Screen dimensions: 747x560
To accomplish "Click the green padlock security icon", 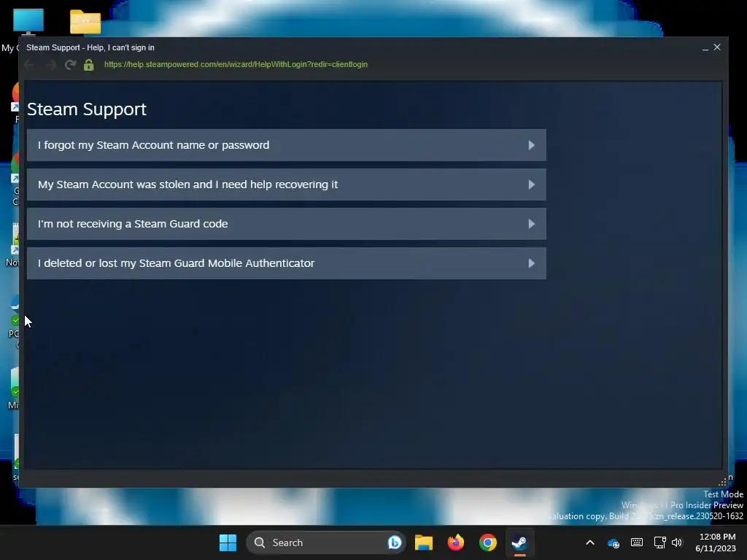I will click(88, 65).
